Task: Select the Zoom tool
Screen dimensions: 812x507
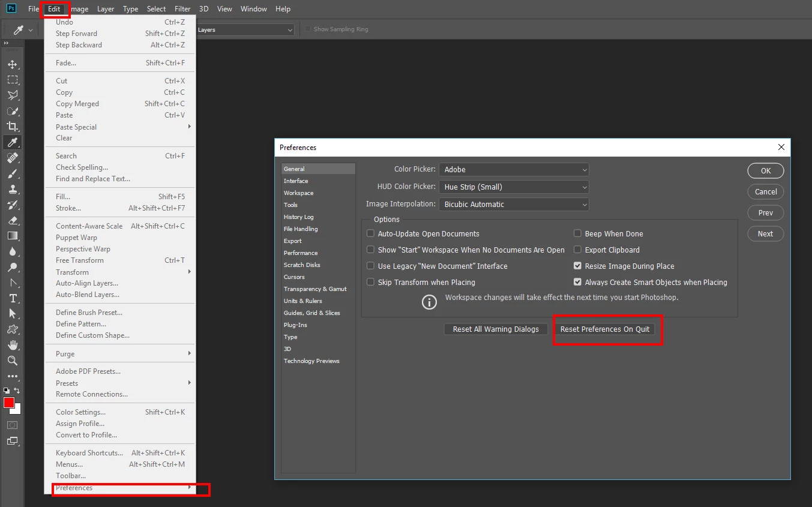Action: point(12,361)
